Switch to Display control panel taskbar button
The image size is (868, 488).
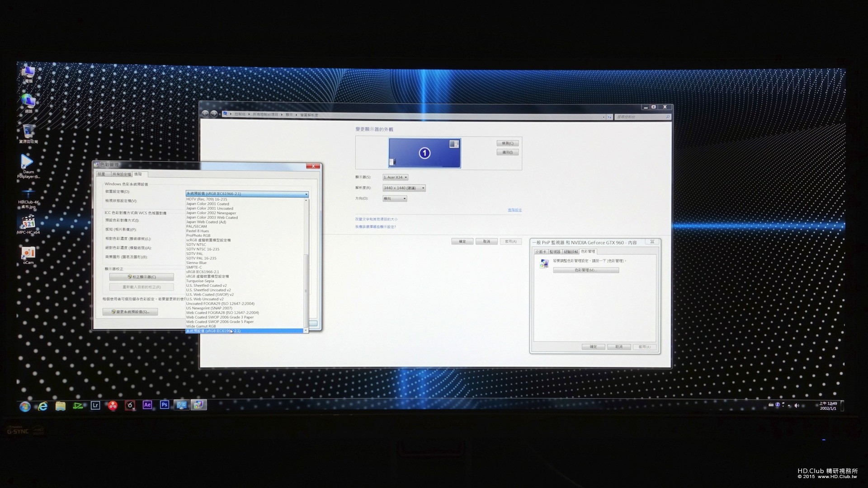(181, 405)
